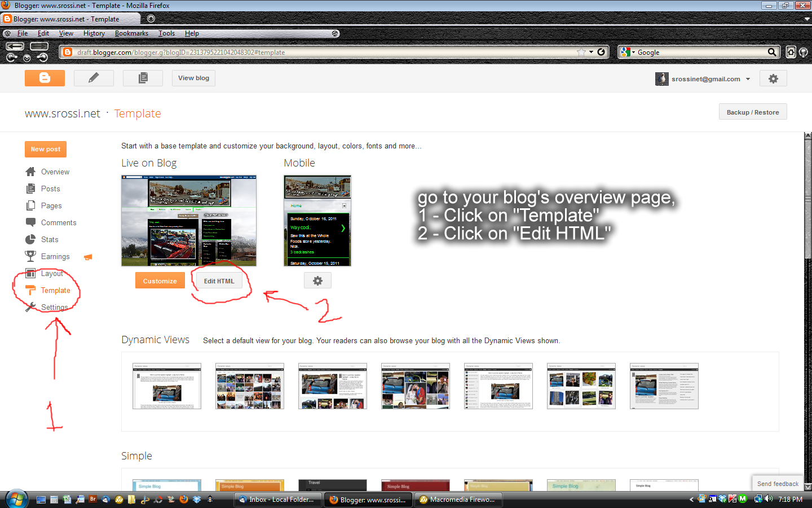Click the volume icon in system tray

point(769,499)
